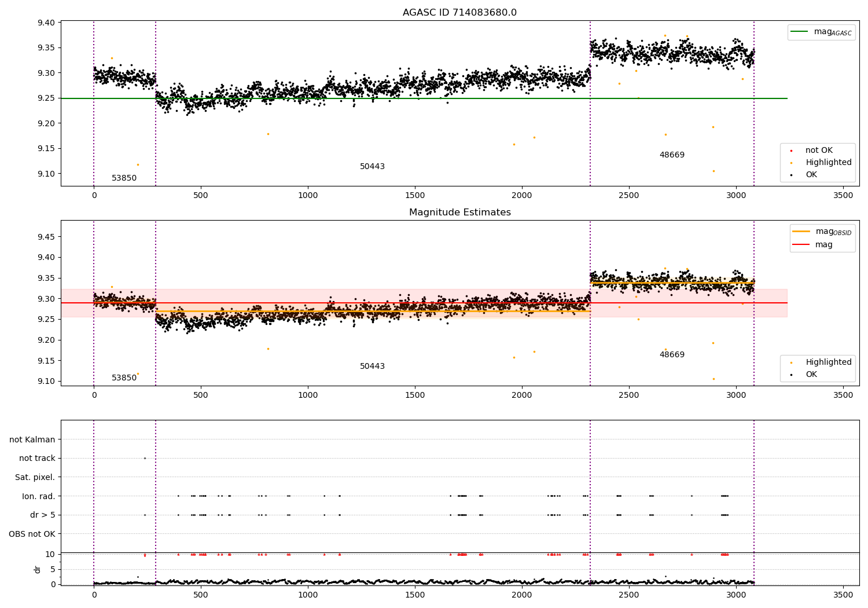
Task: Click the 'Sat. pixel.' axis label
Action: (35, 478)
